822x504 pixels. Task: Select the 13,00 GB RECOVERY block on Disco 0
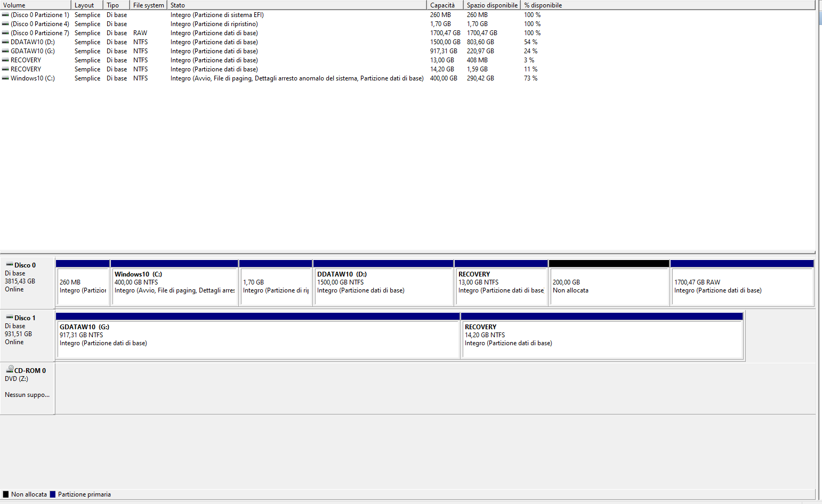tap(501, 283)
